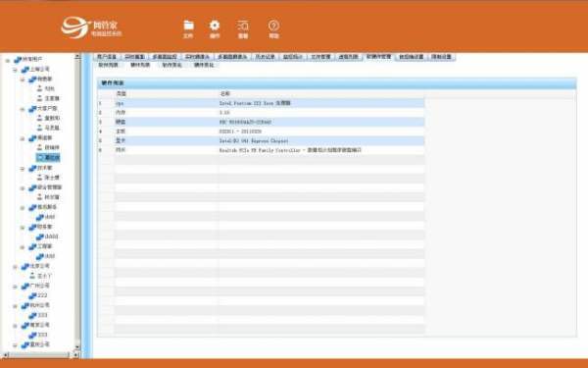Click the group icon beside 222 node
The width and height of the screenshot is (588, 368).
32,296
